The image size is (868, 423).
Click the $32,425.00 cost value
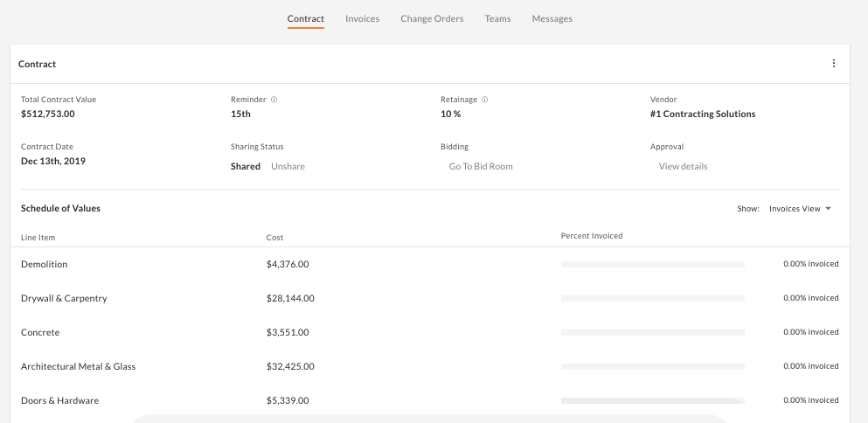(290, 366)
